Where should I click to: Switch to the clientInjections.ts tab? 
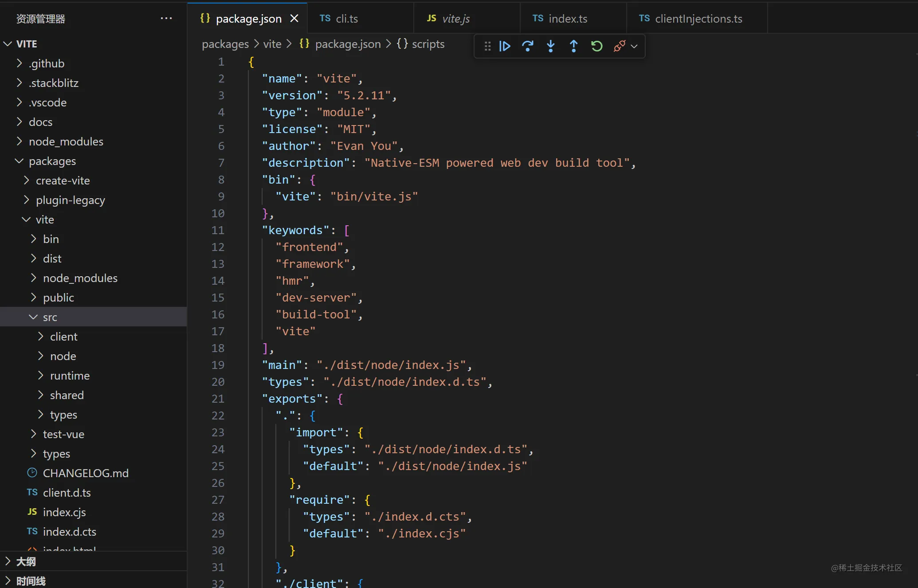(x=697, y=18)
